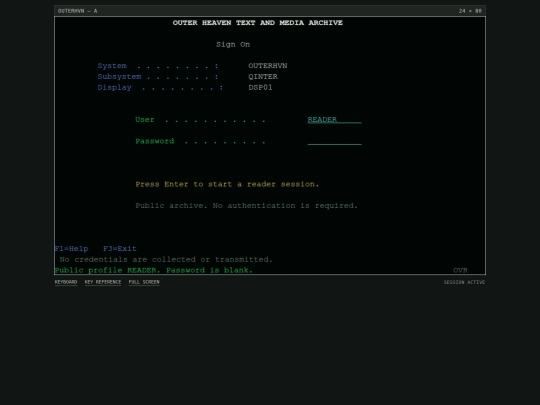Click the System label
The image size is (540, 405).
click(x=112, y=66)
